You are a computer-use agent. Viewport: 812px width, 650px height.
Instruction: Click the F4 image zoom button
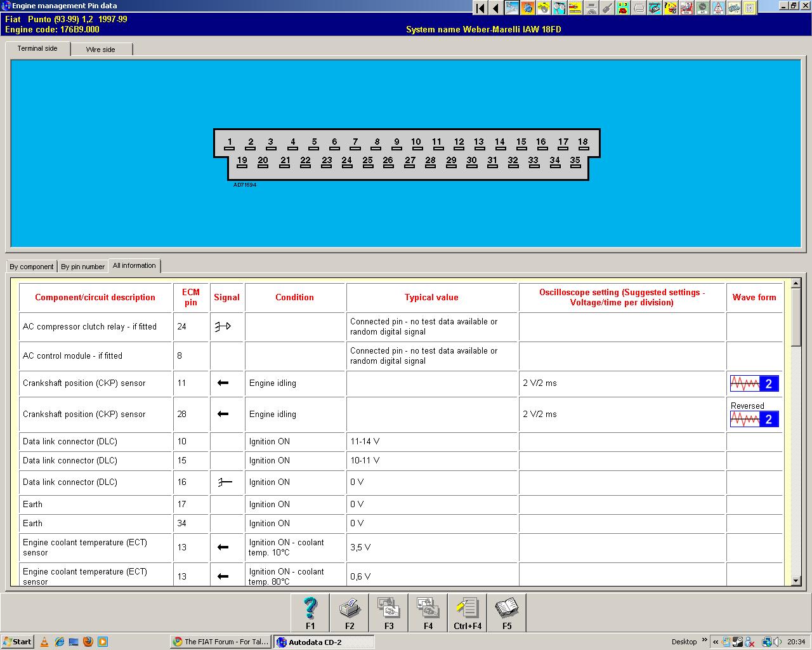pyautogui.click(x=428, y=613)
